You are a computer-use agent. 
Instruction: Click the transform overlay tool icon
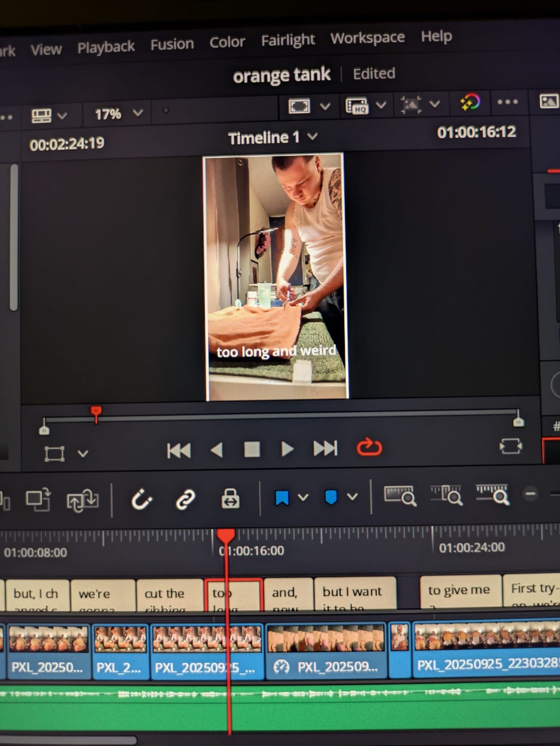click(54, 454)
